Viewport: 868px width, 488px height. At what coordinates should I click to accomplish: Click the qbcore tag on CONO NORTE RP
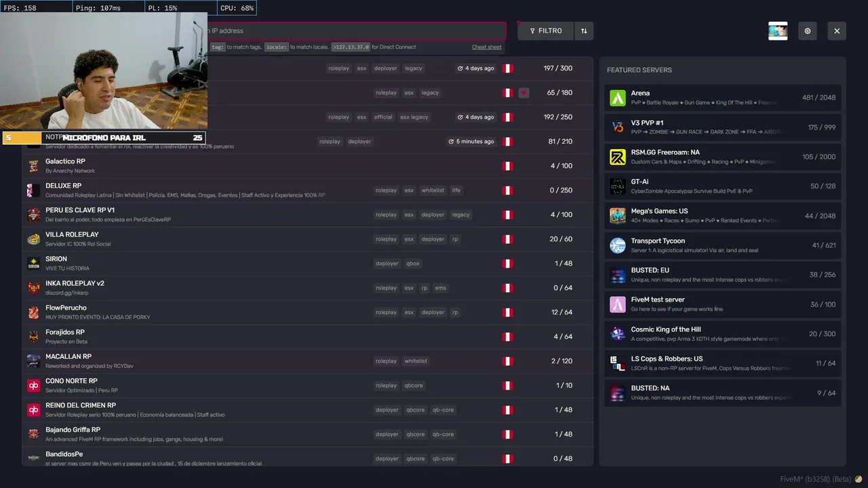pos(414,386)
